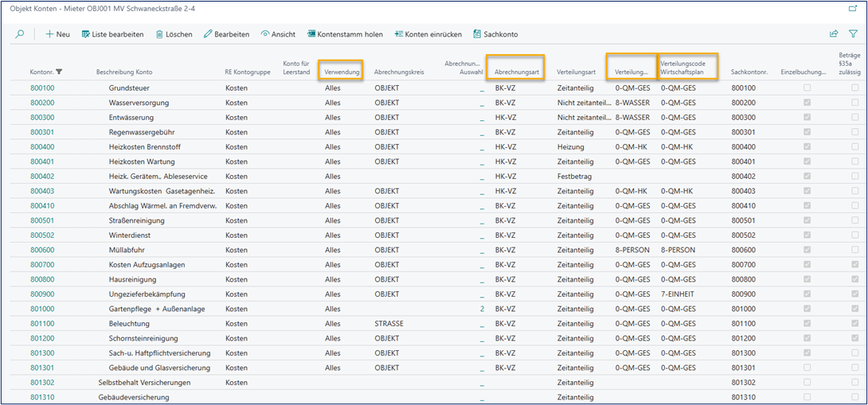Click the share icon at top right
Image resolution: width=868 pixels, height=405 pixels.
(x=834, y=34)
